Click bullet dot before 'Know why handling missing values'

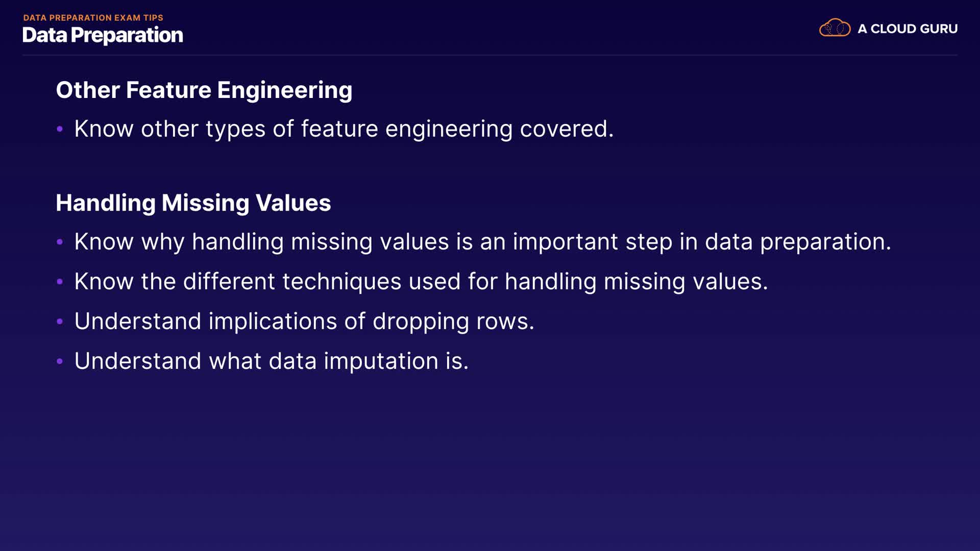(60, 242)
